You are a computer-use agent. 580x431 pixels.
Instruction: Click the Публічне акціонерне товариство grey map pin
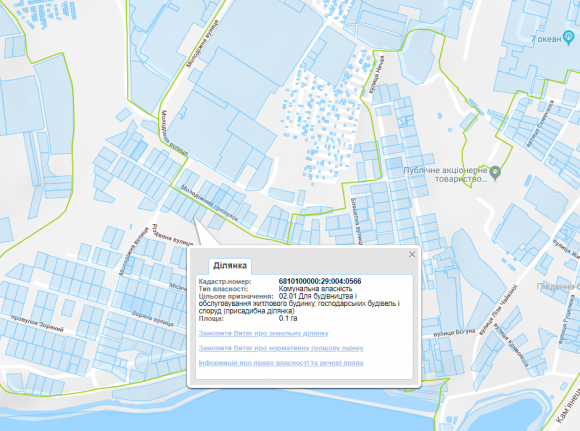pos(495,173)
